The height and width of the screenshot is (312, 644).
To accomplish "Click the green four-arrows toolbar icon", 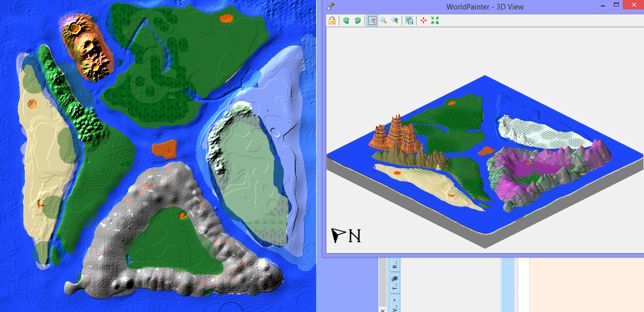I will (435, 21).
